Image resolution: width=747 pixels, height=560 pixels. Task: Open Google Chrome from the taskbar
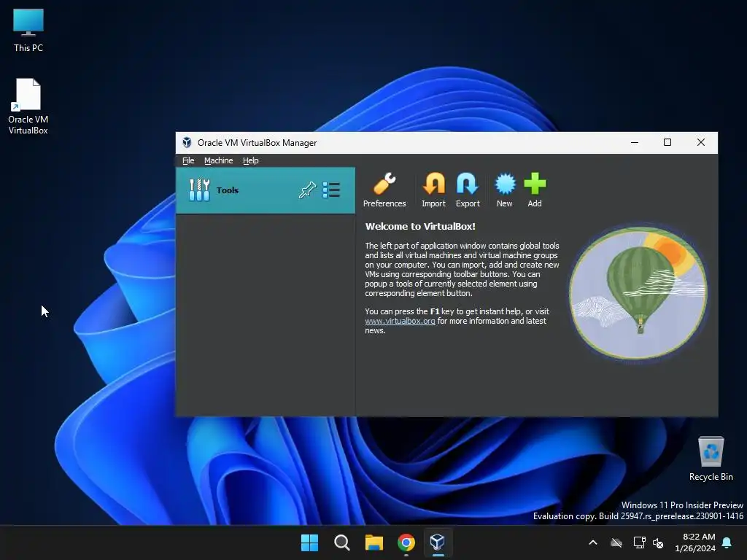(x=406, y=542)
